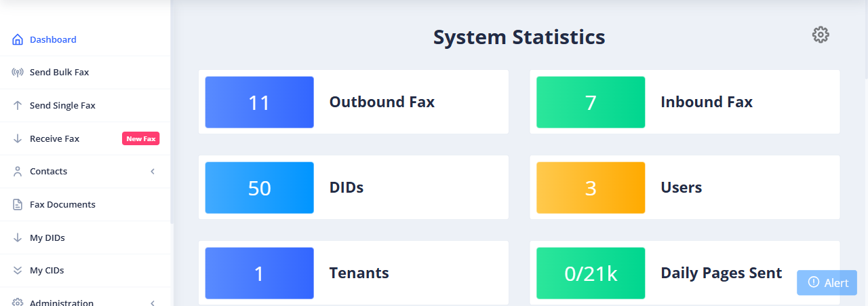Click the Send Bulk Fax broadcast icon
Screen dimensions: 868x306
(x=18, y=73)
